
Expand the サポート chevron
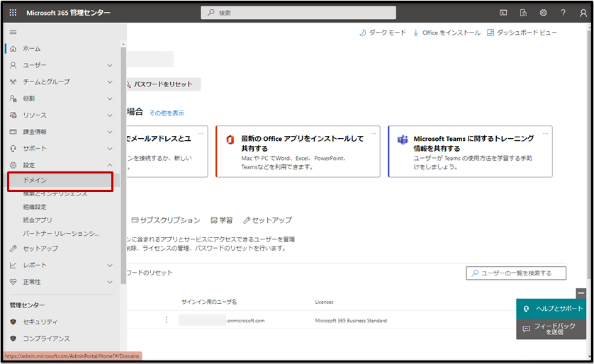(x=110, y=149)
